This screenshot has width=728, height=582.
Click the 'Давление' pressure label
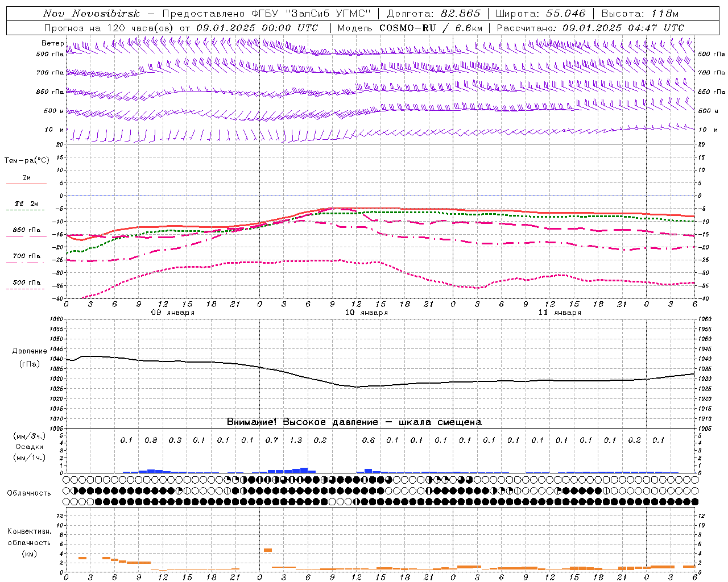(x=30, y=351)
